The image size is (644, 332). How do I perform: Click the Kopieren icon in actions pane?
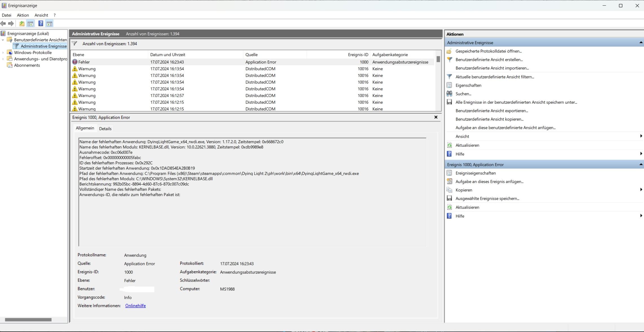pos(449,190)
